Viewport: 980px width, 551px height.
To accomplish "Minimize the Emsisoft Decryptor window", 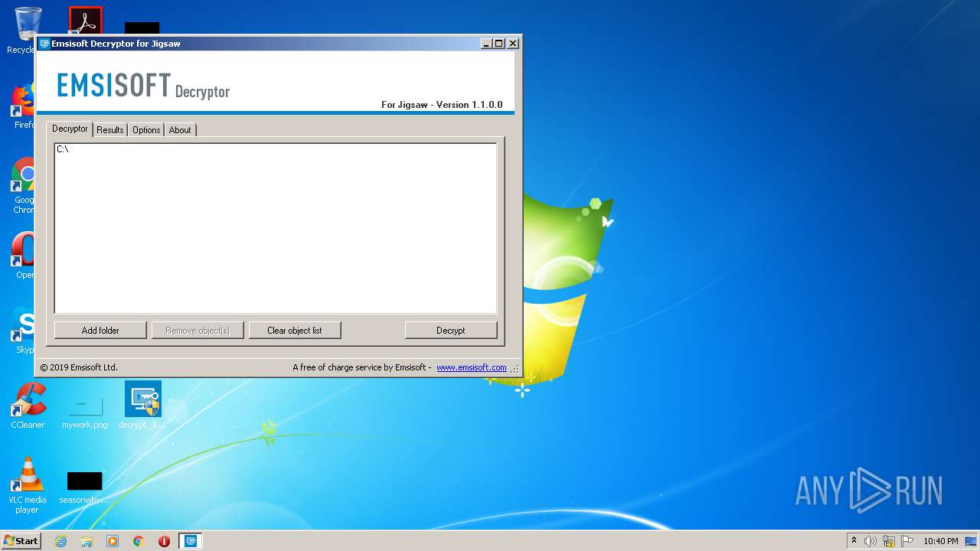I will (486, 44).
